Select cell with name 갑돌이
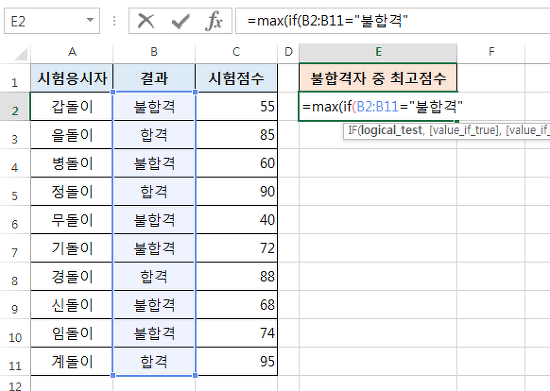The height and width of the screenshot is (391, 550). [x=72, y=107]
